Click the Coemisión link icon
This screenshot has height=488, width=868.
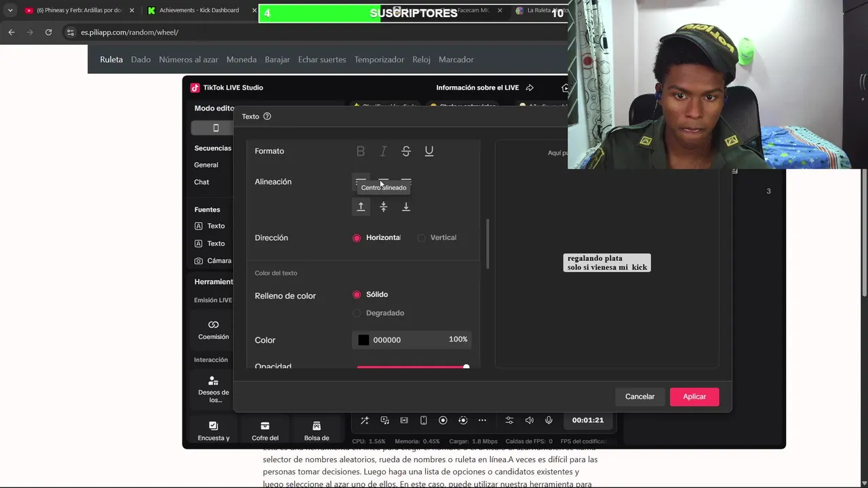(214, 325)
